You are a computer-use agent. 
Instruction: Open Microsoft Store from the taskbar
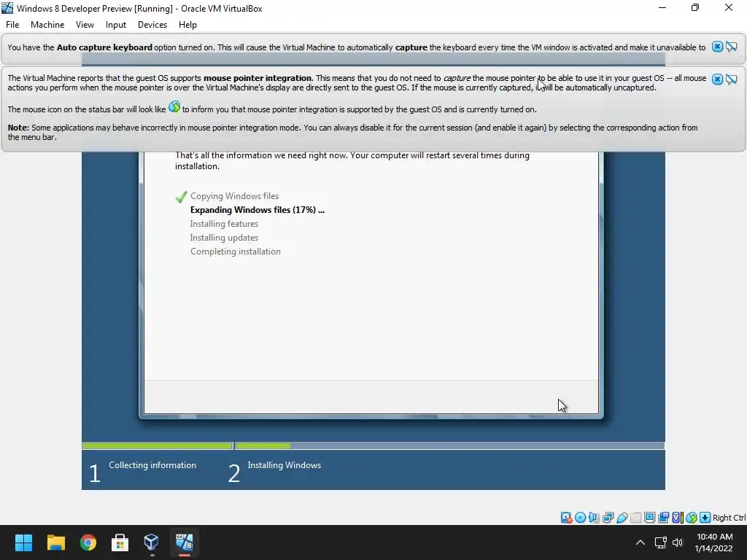click(120, 542)
